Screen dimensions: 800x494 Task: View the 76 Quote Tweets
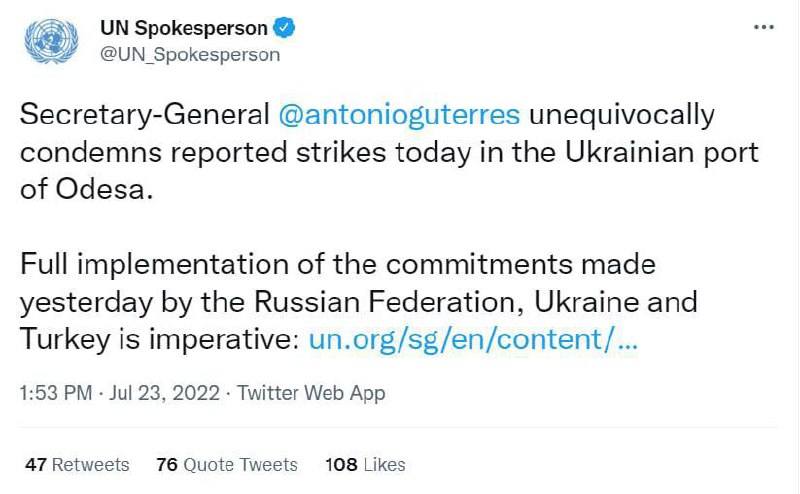pos(227,465)
